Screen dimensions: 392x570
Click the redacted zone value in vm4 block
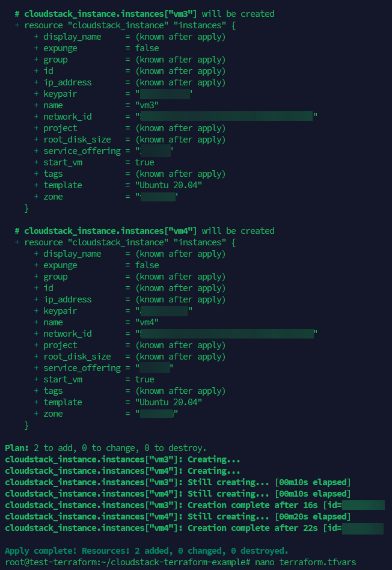(x=156, y=414)
